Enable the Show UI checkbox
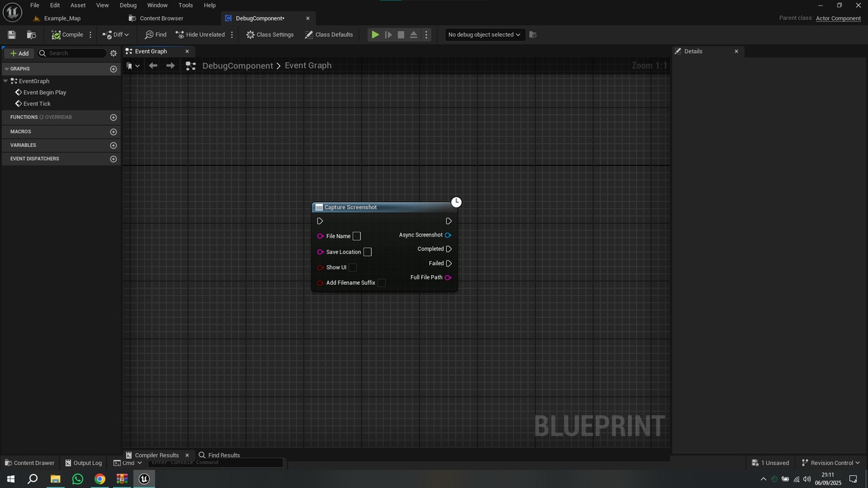This screenshot has width=868, height=488. coord(353,268)
